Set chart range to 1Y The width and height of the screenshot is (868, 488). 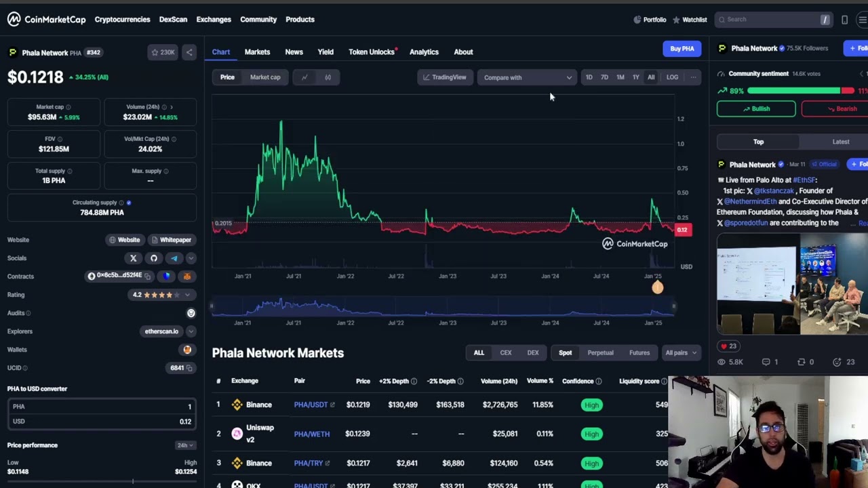pos(635,77)
